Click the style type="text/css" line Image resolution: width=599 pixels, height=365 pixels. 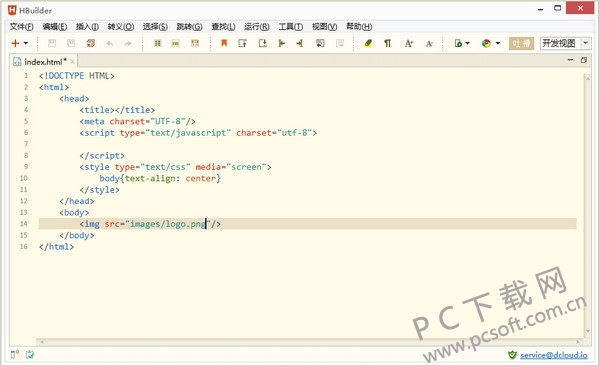(x=175, y=167)
